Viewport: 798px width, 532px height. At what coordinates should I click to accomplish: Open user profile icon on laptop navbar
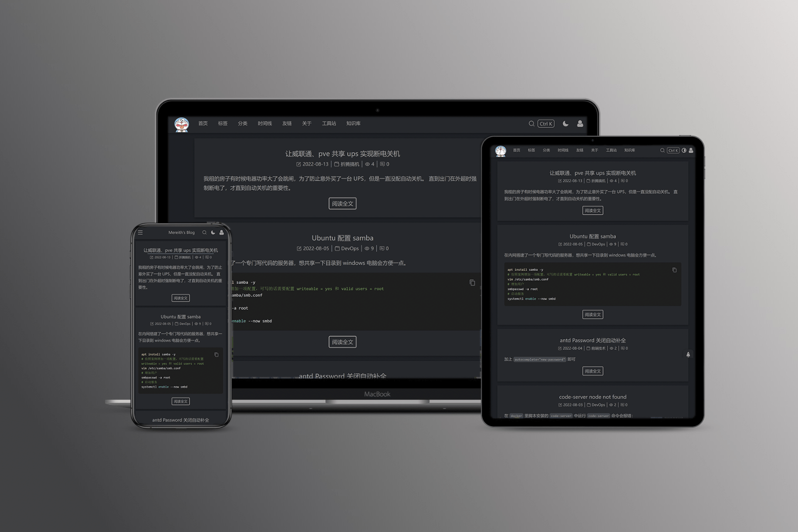click(580, 123)
